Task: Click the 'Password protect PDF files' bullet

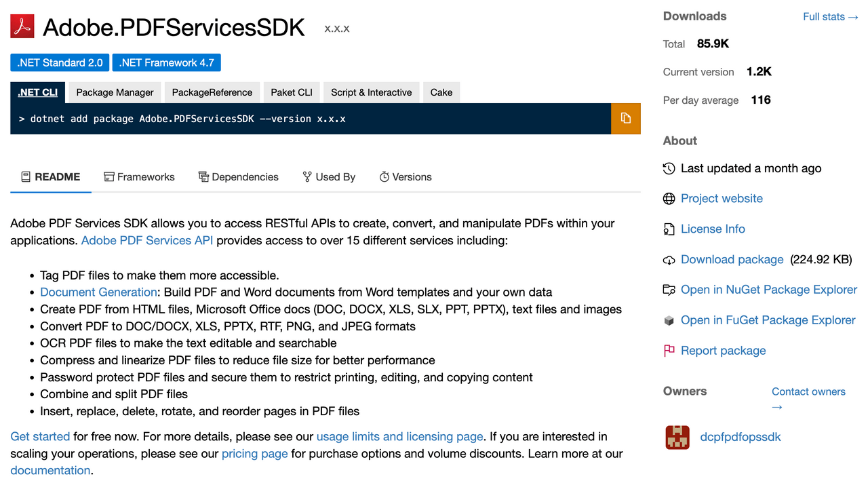Action: tap(286, 377)
